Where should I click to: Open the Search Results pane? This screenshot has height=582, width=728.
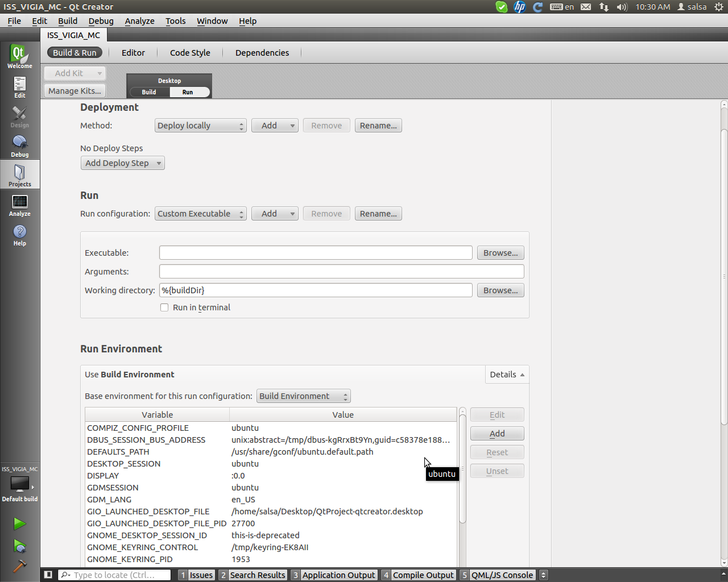253,575
